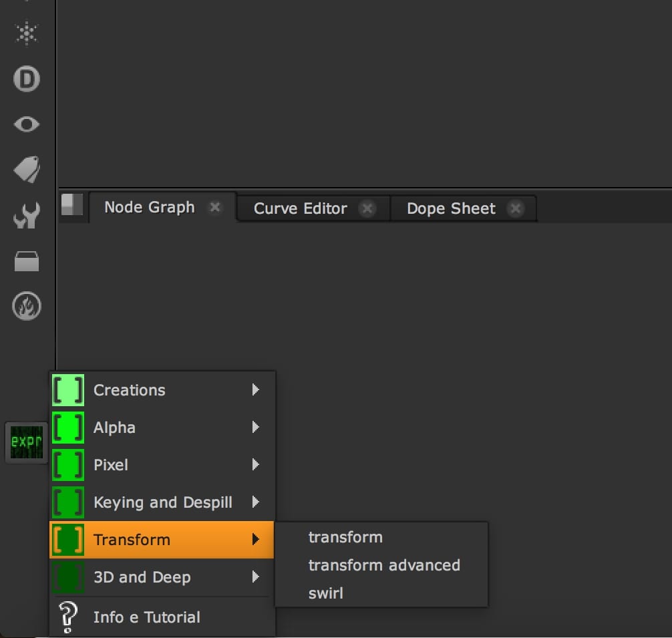Expand the 3D and Deep submenu arrow
The width and height of the screenshot is (672, 638).
tap(256, 577)
